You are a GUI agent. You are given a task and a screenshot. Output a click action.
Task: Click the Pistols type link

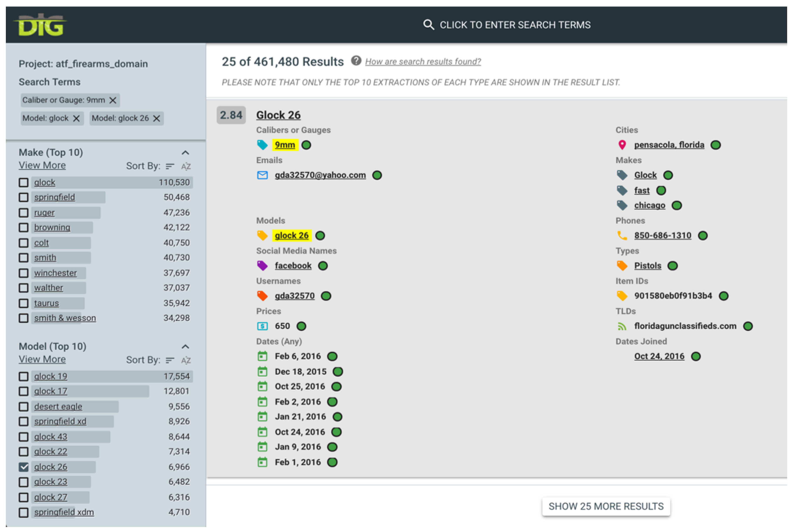click(647, 266)
